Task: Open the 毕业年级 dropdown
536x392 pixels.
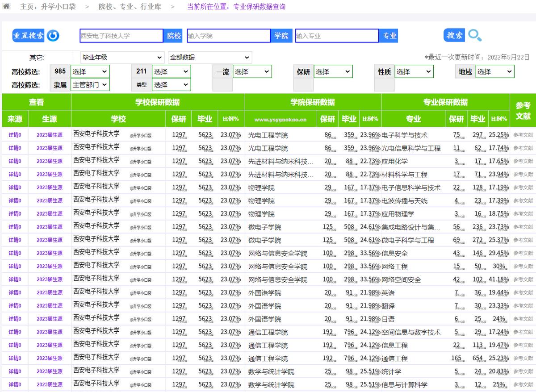Action: point(121,57)
